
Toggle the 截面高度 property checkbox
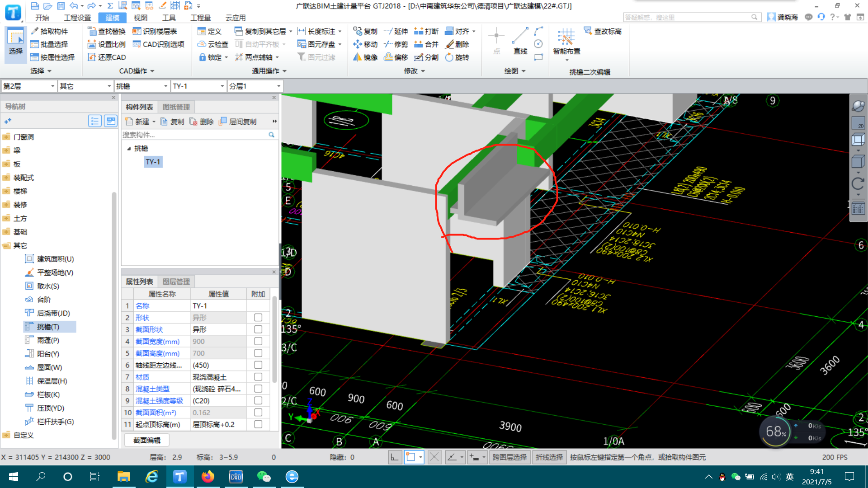[x=258, y=353]
